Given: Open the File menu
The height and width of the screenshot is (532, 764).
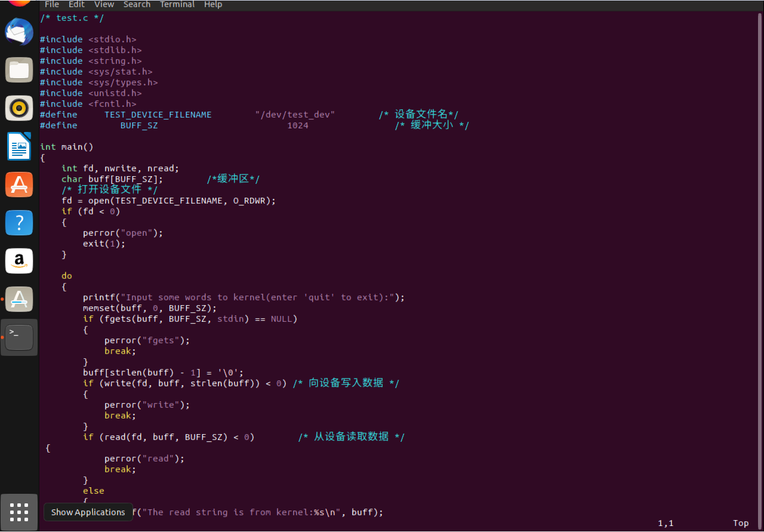Looking at the screenshot, I should [x=52, y=5].
